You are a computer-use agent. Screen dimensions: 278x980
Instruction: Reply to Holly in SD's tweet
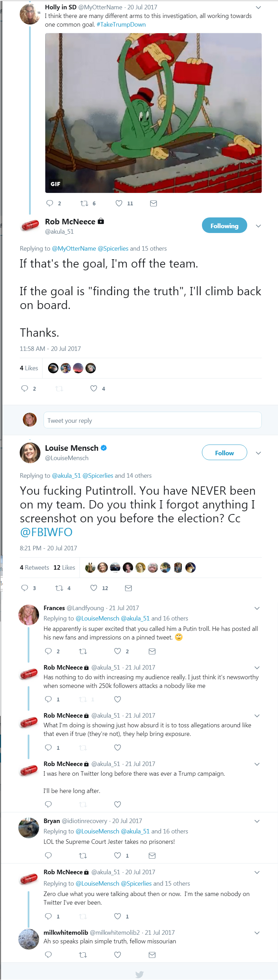coord(50,204)
